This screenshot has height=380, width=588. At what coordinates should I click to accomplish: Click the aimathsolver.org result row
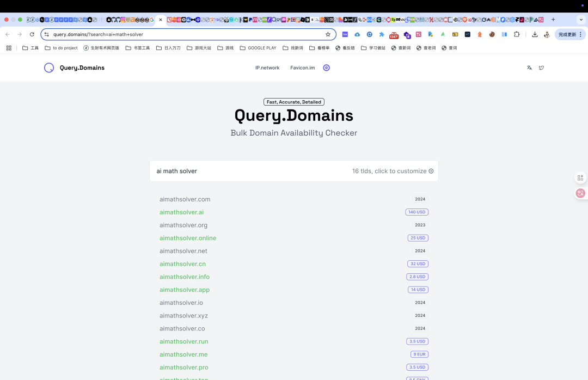point(294,225)
